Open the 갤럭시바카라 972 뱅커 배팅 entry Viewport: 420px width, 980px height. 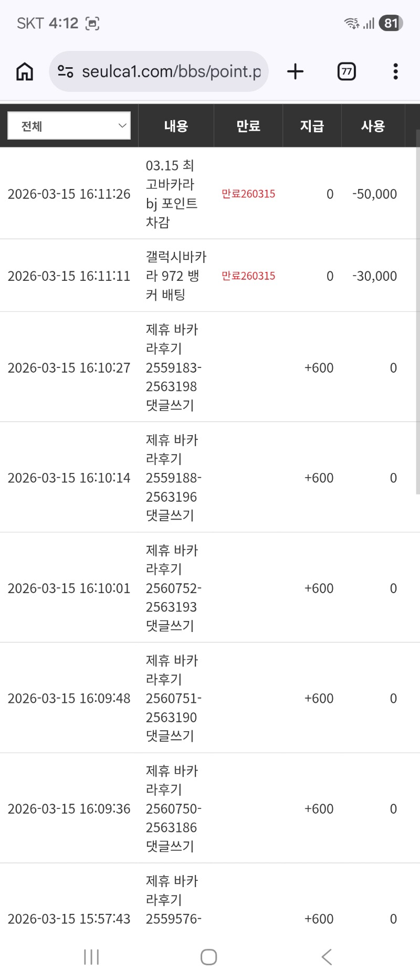point(175,276)
